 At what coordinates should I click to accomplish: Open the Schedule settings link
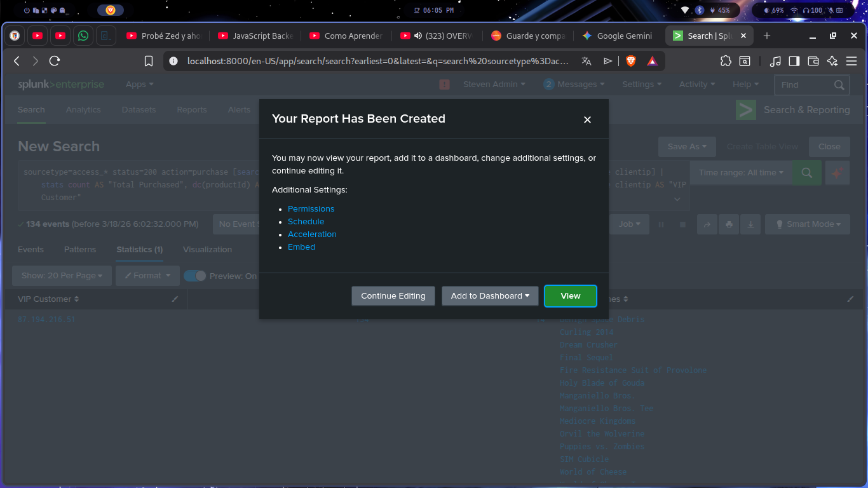click(306, 222)
